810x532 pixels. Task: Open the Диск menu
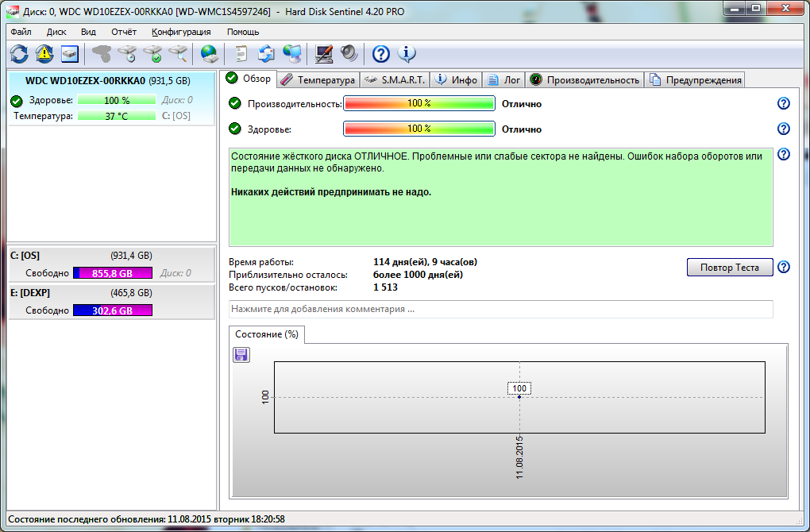(56, 32)
